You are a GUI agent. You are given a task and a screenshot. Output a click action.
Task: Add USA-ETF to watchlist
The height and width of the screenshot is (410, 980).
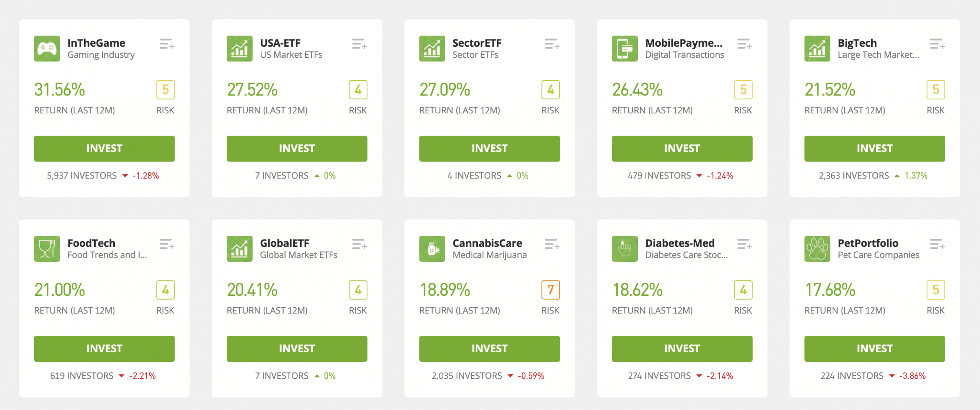(359, 44)
